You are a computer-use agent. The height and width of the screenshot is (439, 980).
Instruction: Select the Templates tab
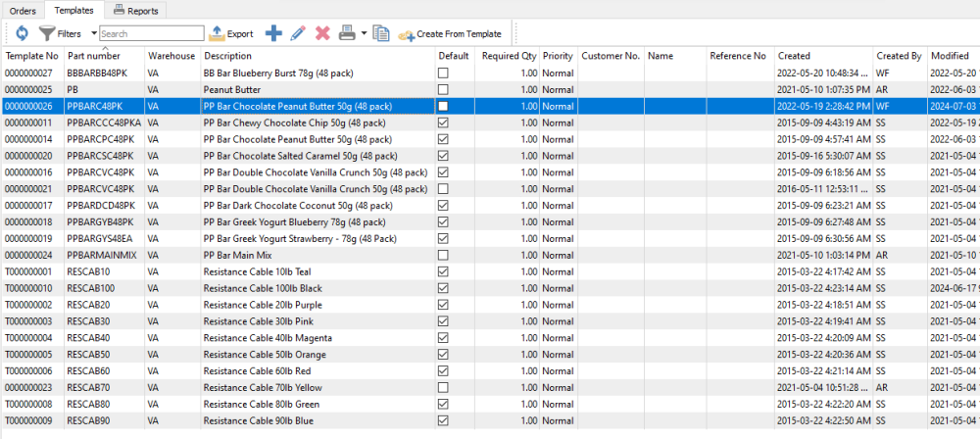pos(73,10)
